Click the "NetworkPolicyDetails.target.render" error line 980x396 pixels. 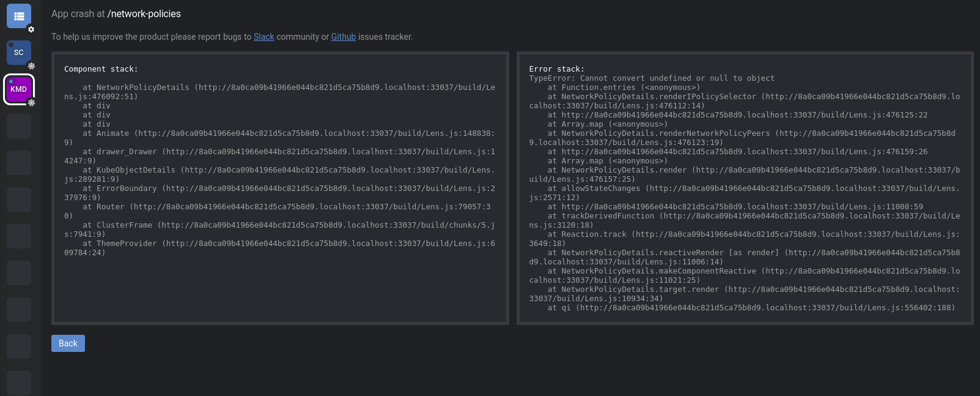click(745, 294)
